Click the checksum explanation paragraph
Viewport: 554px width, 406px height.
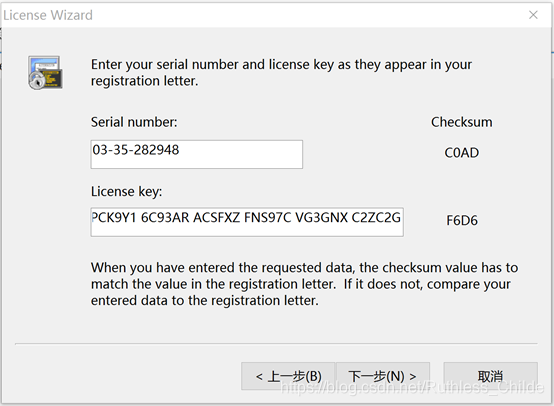pyautogui.click(x=304, y=284)
